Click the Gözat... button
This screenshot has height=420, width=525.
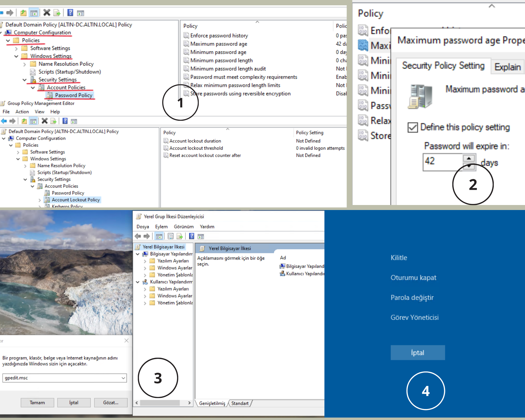click(x=111, y=402)
